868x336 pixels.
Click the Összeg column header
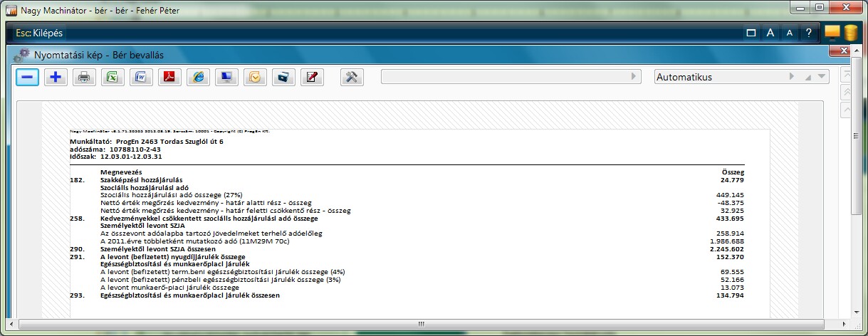pos(733,172)
